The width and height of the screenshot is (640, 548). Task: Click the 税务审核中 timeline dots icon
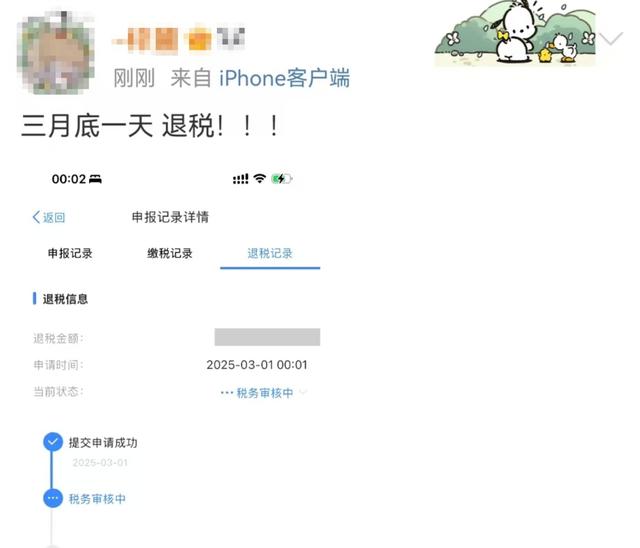pyautogui.click(x=53, y=498)
